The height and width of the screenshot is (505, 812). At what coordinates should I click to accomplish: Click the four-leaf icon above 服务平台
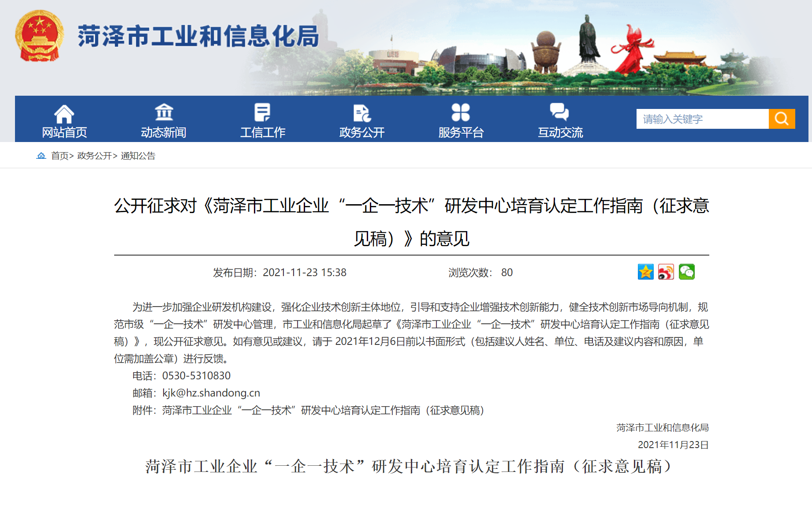[x=461, y=112]
